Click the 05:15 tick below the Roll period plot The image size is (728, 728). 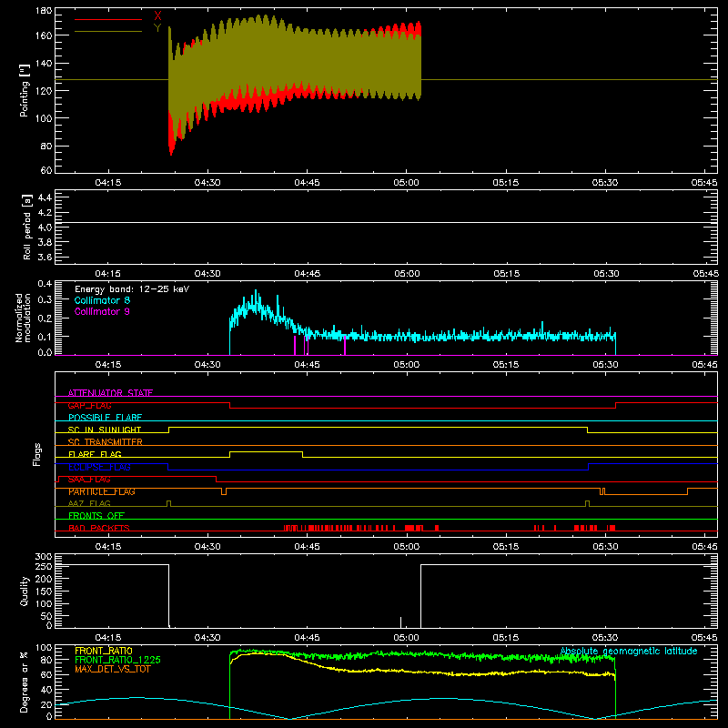(507, 274)
